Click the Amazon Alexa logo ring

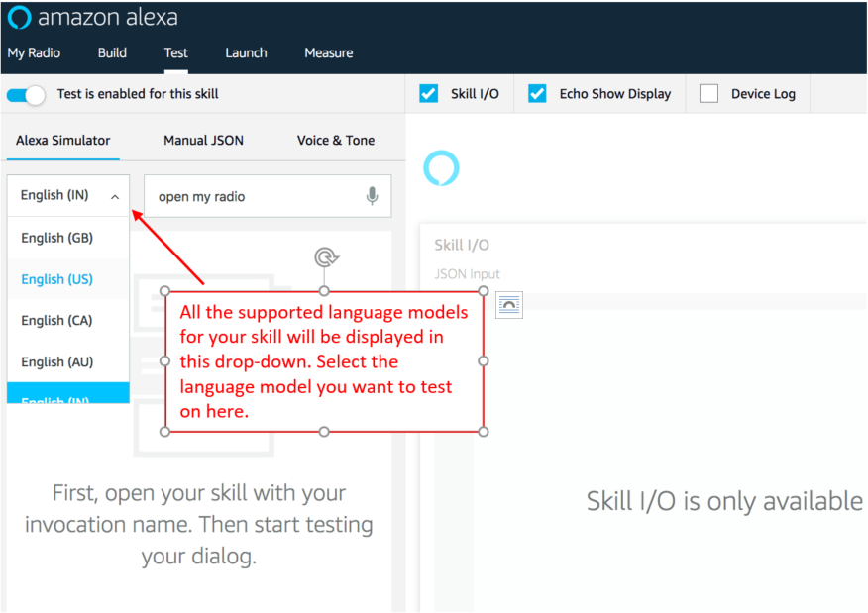pos(19,17)
